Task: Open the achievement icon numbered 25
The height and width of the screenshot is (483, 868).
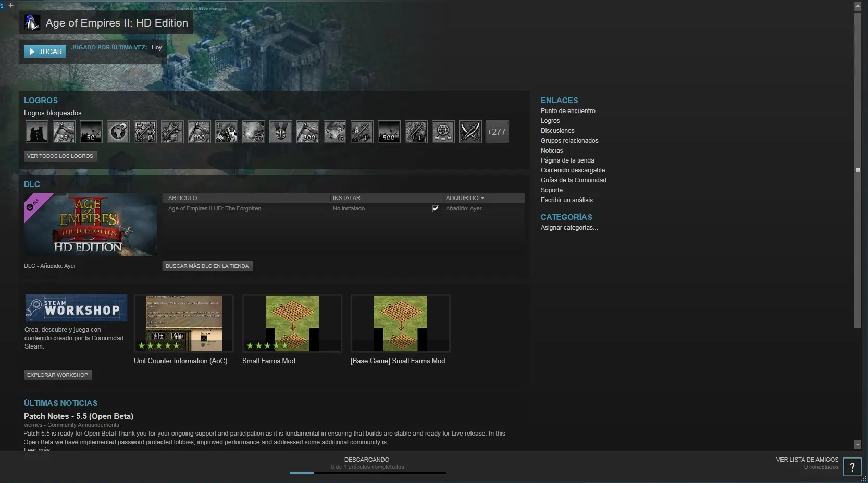Action: point(64,132)
